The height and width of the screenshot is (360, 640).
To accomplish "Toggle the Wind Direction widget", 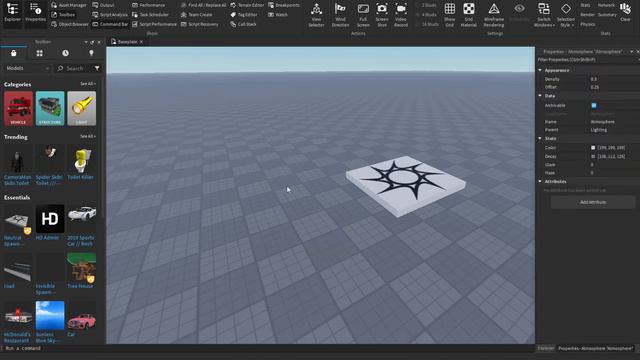I will (x=340, y=15).
